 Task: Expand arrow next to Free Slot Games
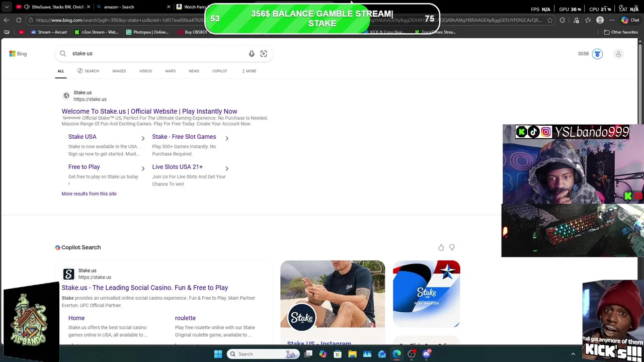(227, 138)
